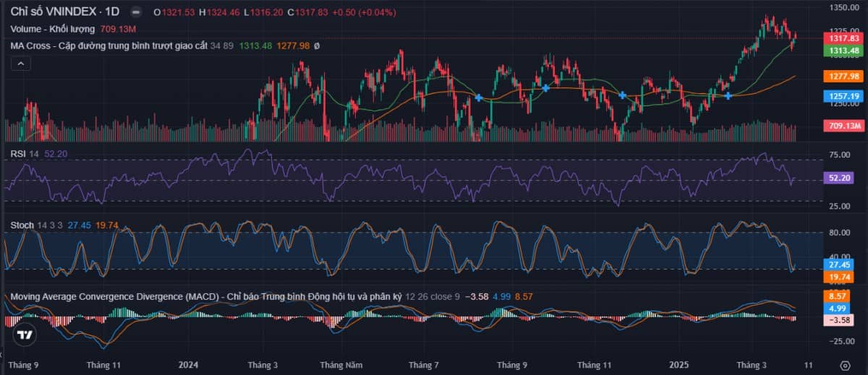Click the Stoch value 19.74 in legend
The width and height of the screenshot is (868, 375).
coord(108,225)
